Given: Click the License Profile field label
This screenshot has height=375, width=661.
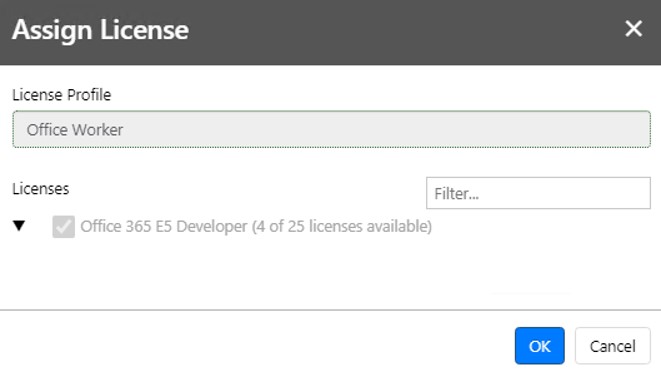Looking at the screenshot, I should tap(62, 95).
